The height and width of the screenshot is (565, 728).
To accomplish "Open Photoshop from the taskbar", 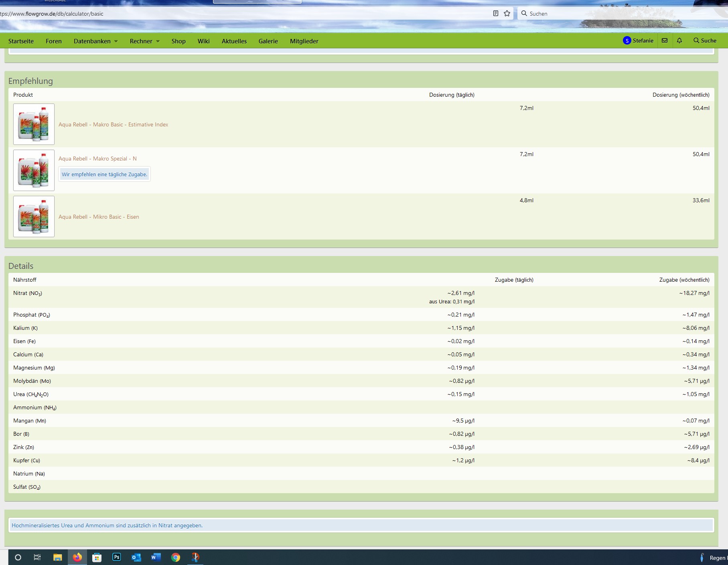I will [x=117, y=557].
